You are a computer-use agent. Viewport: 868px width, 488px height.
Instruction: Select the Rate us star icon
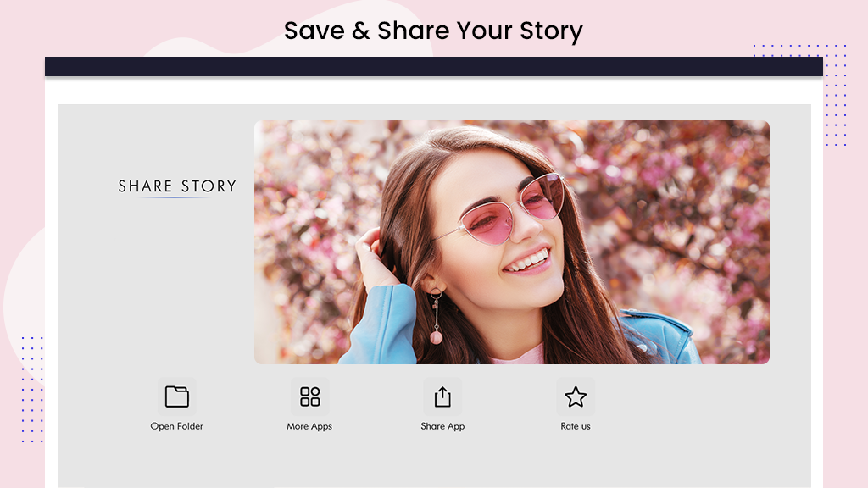[x=576, y=396]
